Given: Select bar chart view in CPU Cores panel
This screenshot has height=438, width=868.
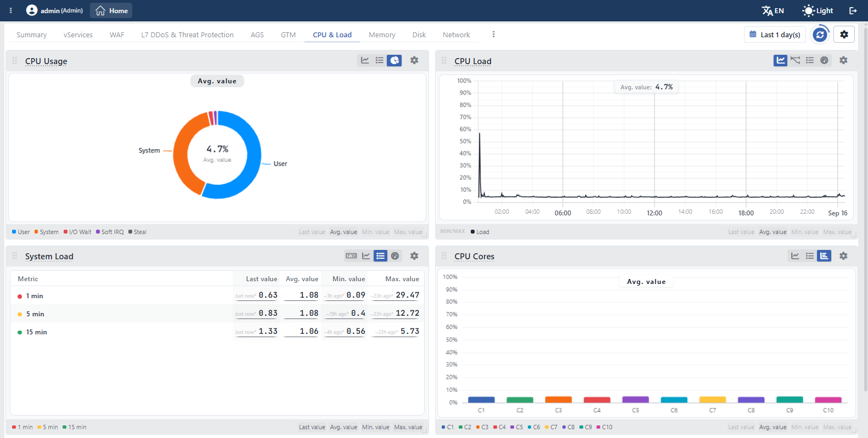Looking at the screenshot, I should click(824, 256).
